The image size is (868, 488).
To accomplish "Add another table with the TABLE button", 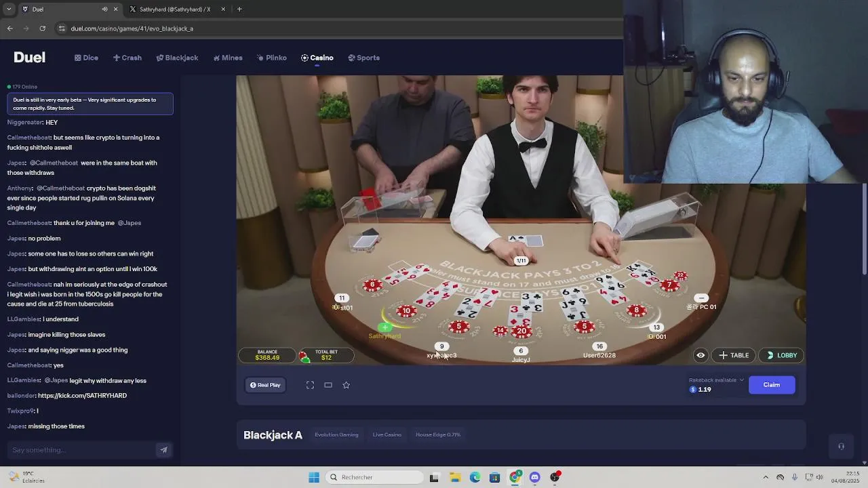I will [734, 355].
